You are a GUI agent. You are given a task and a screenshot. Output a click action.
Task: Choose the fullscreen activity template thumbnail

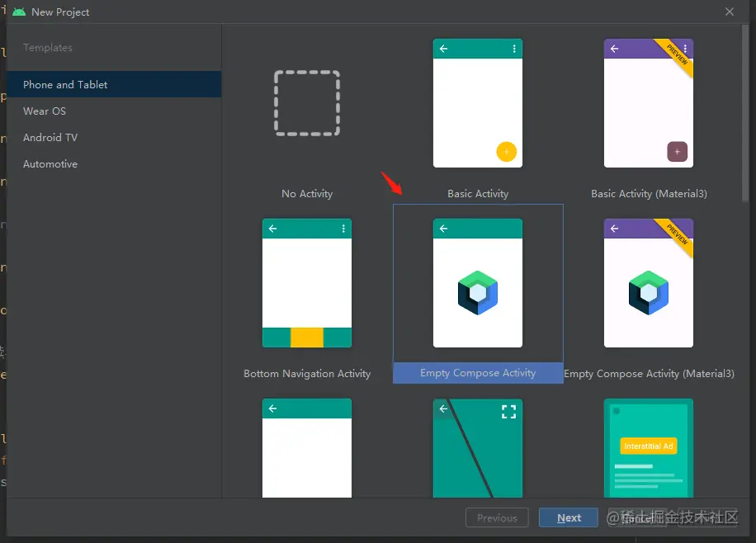[x=477, y=448]
